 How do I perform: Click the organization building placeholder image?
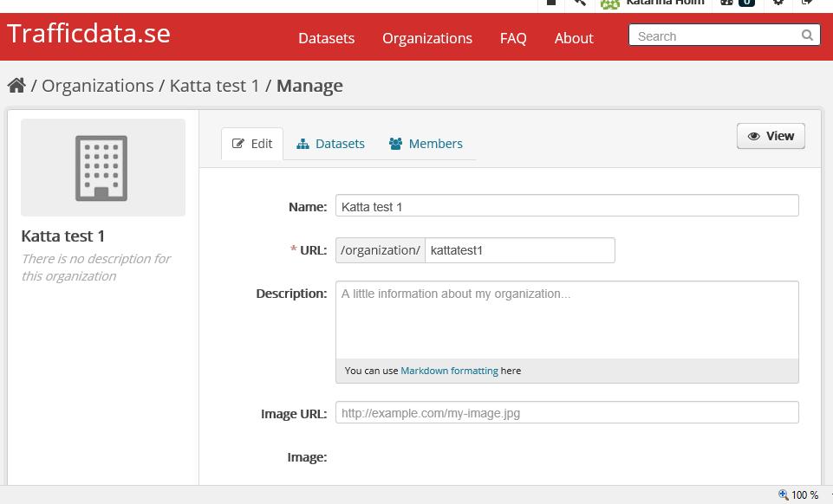tap(103, 168)
